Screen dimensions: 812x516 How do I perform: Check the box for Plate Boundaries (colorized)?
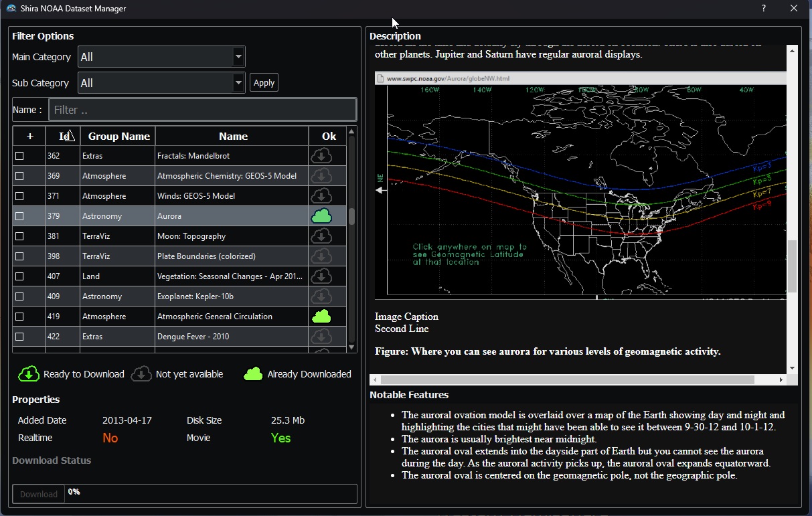pos(19,256)
